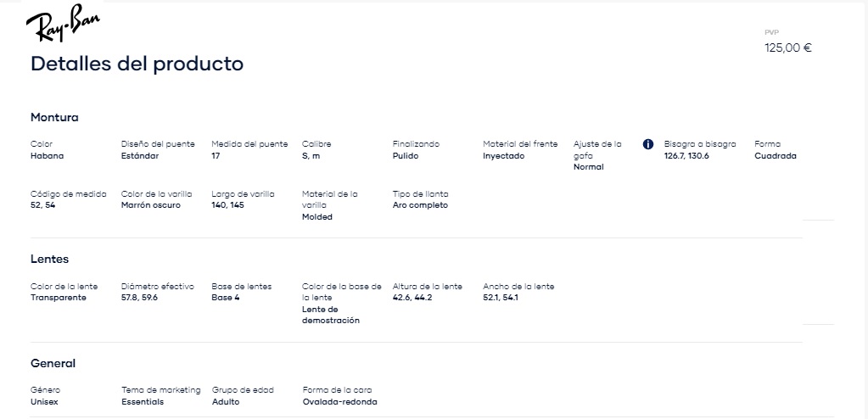
Task: Click the info icon beside Ajuste de la gafa
Action: click(x=648, y=144)
